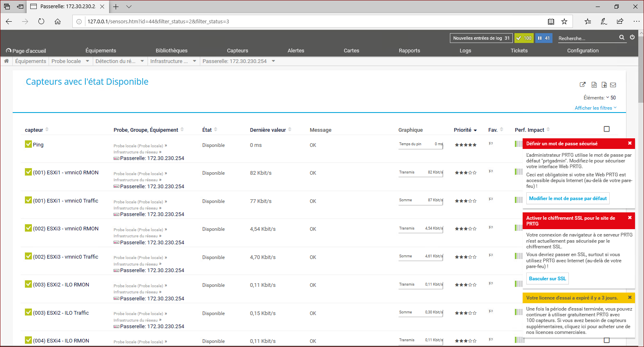
Task: Toggle favorite flag for (002) ESXi3 - vmnic0 RMON
Action: click(491, 228)
